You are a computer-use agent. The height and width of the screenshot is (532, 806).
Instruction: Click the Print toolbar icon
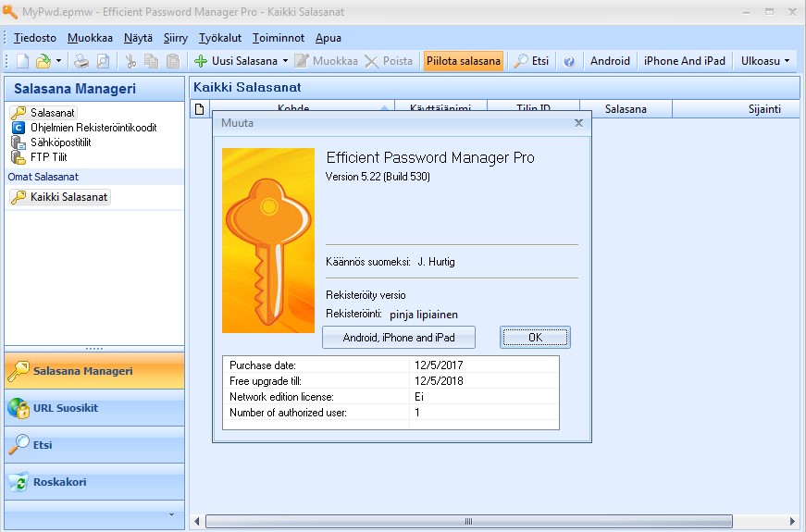pos(81,61)
